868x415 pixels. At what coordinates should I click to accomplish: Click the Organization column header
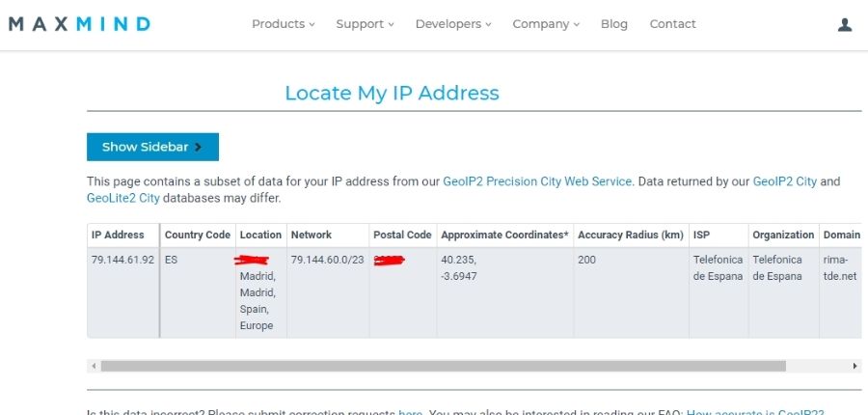(784, 235)
